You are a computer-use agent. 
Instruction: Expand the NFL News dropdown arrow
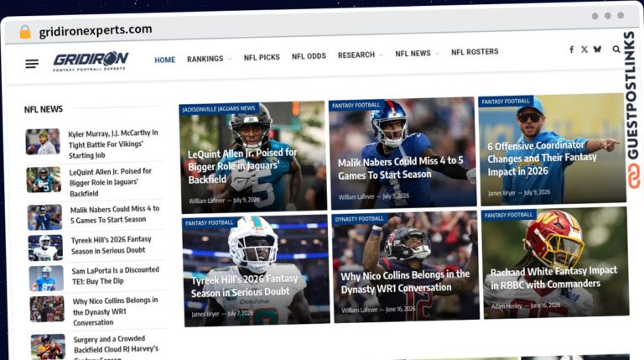[x=437, y=54]
